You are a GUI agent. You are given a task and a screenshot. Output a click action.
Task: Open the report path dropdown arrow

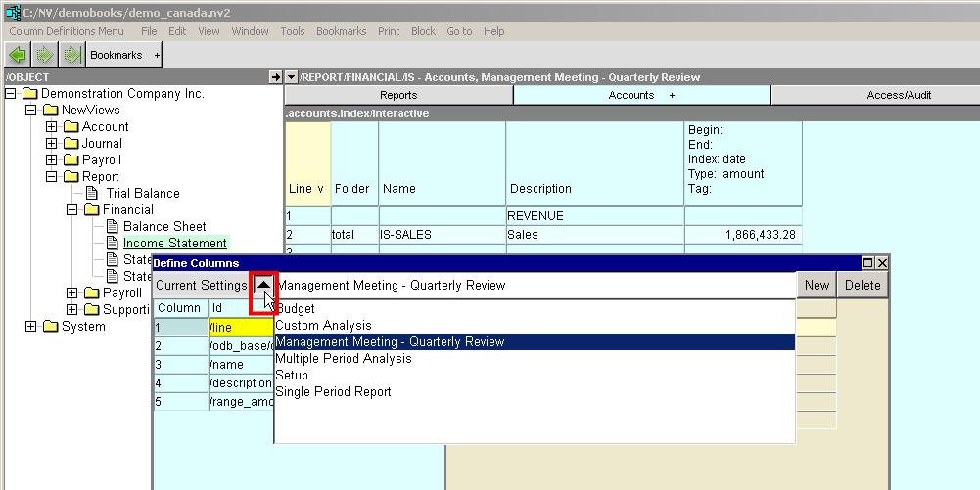click(x=292, y=77)
